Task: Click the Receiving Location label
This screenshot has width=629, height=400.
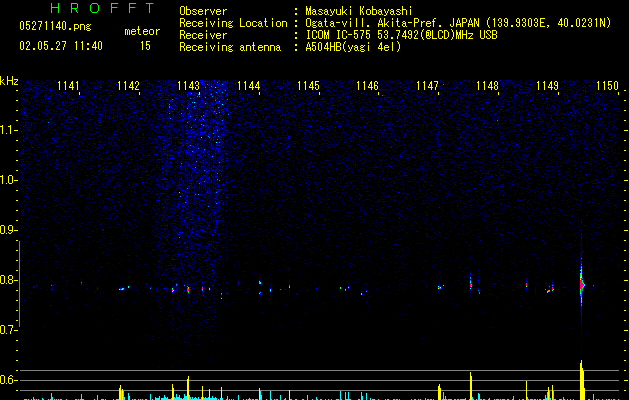Action: (x=233, y=23)
